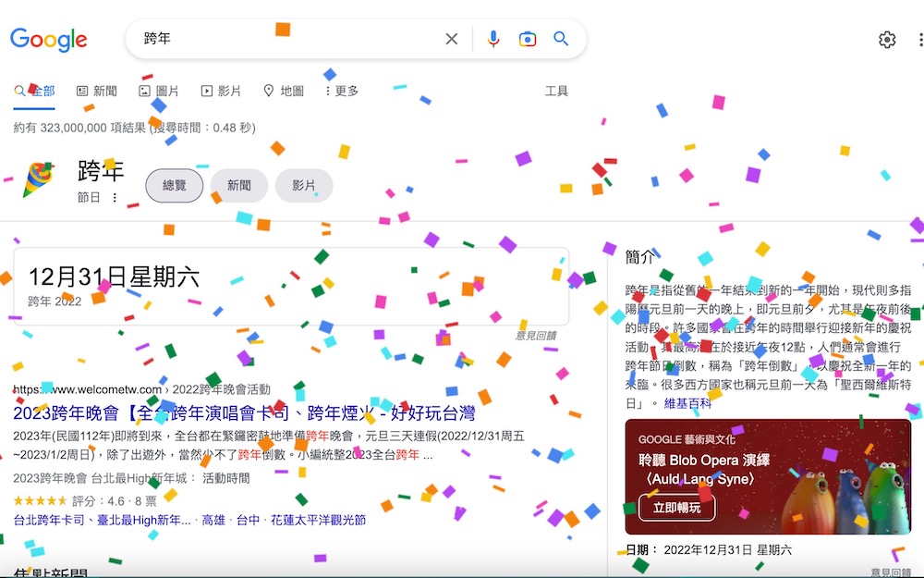Open search by image camera icon
Screen dimensions: 924x578
click(527, 39)
